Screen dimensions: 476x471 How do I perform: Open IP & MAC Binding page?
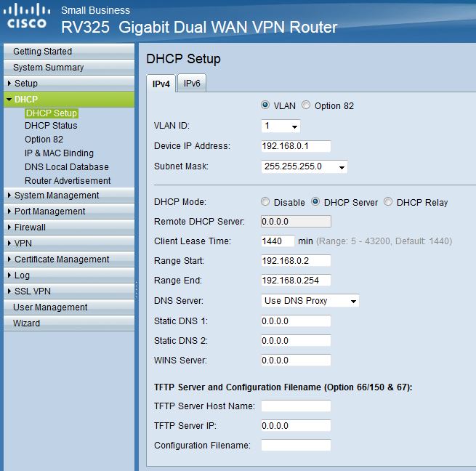tap(59, 153)
